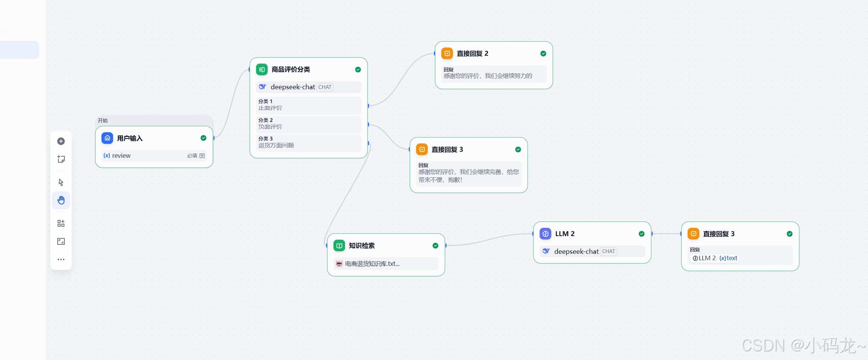Click the 开始 label above 用户输入
Viewport: 868px width, 360px height.
pos(103,121)
